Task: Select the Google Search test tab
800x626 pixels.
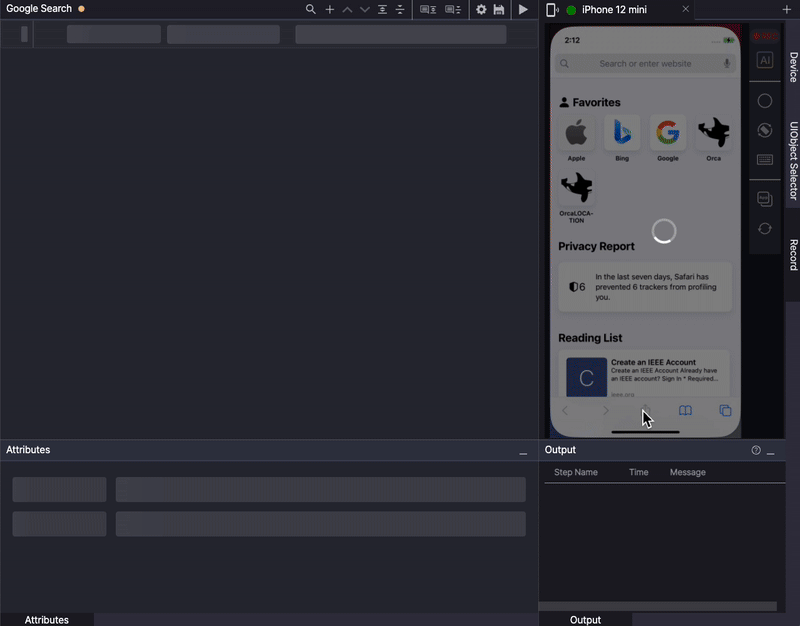Action: [42, 9]
